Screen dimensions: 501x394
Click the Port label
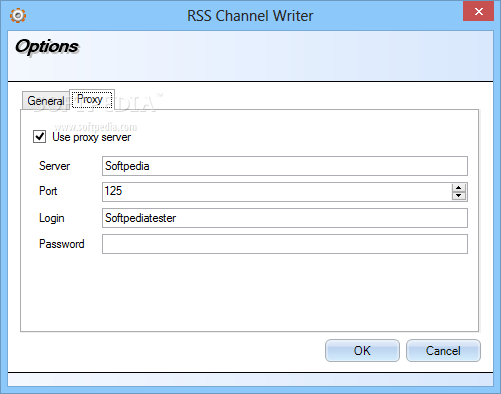coord(48,191)
